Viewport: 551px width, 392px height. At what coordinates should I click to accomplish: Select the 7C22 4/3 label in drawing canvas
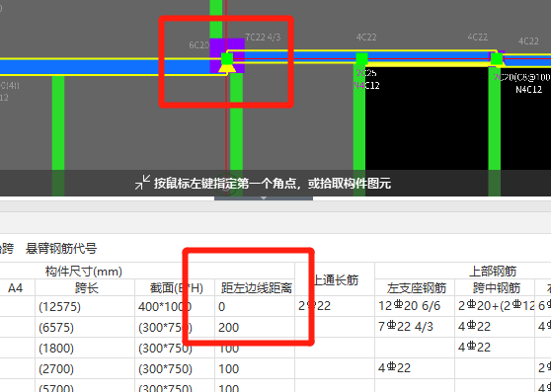click(263, 38)
